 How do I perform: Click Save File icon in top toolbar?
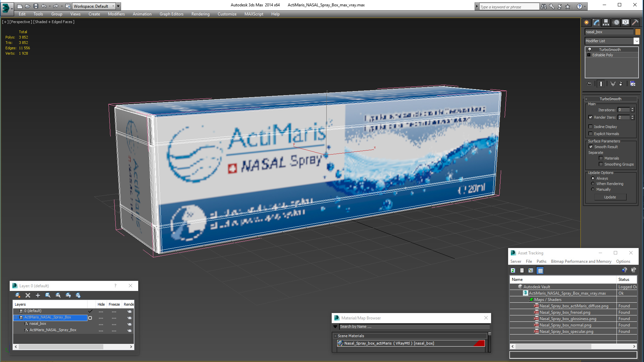(x=36, y=6)
